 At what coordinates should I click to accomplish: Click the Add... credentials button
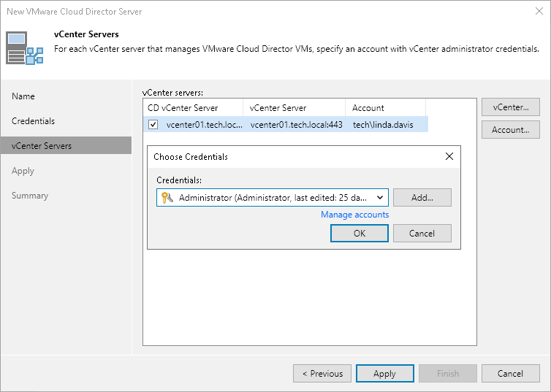point(422,198)
